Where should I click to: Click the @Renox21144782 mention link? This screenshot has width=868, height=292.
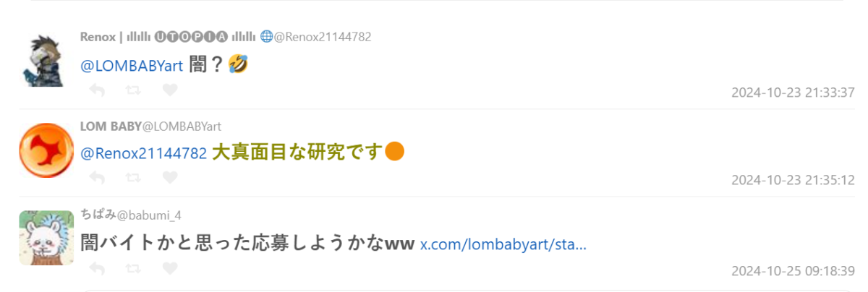point(143,153)
